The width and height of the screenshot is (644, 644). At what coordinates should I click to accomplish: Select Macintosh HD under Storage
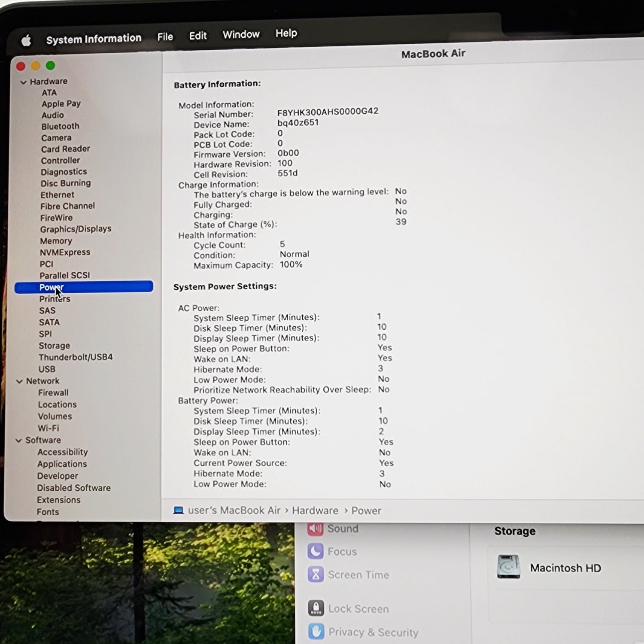coord(565,568)
